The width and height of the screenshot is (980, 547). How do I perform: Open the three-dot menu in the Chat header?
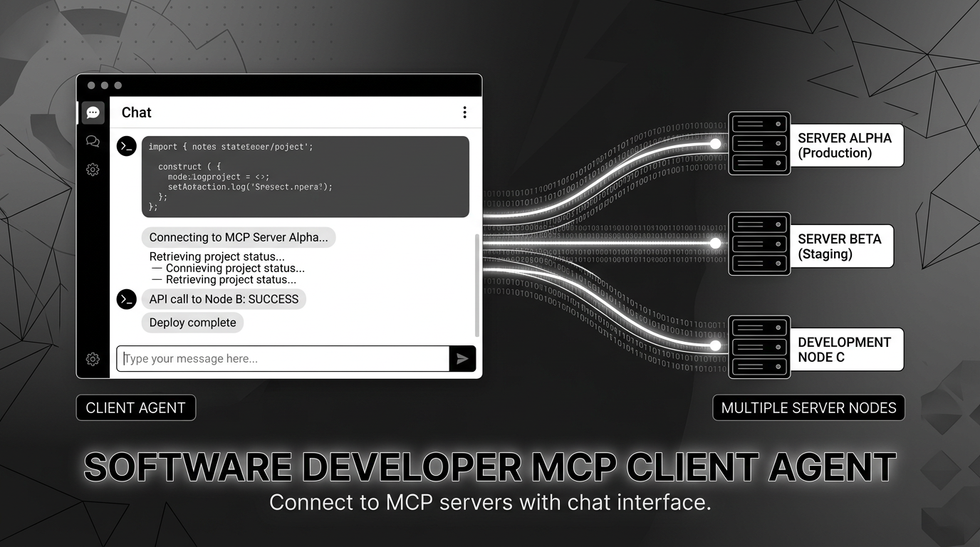tap(464, 112)
